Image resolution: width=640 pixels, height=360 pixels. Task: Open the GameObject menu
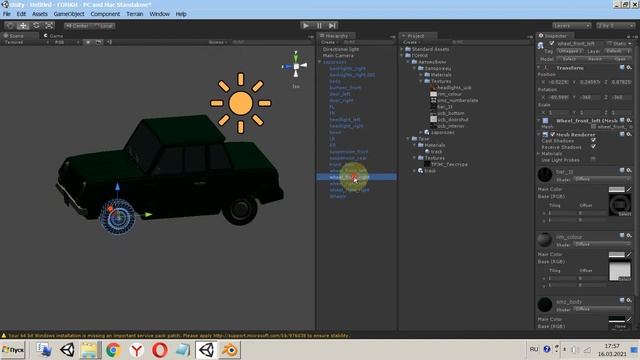tap(69, 14)
